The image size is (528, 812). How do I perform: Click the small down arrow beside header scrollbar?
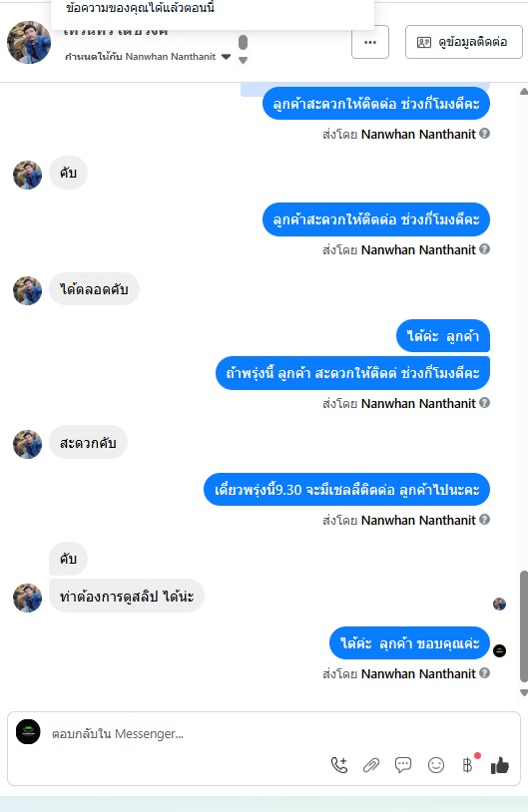pos(243,61)
